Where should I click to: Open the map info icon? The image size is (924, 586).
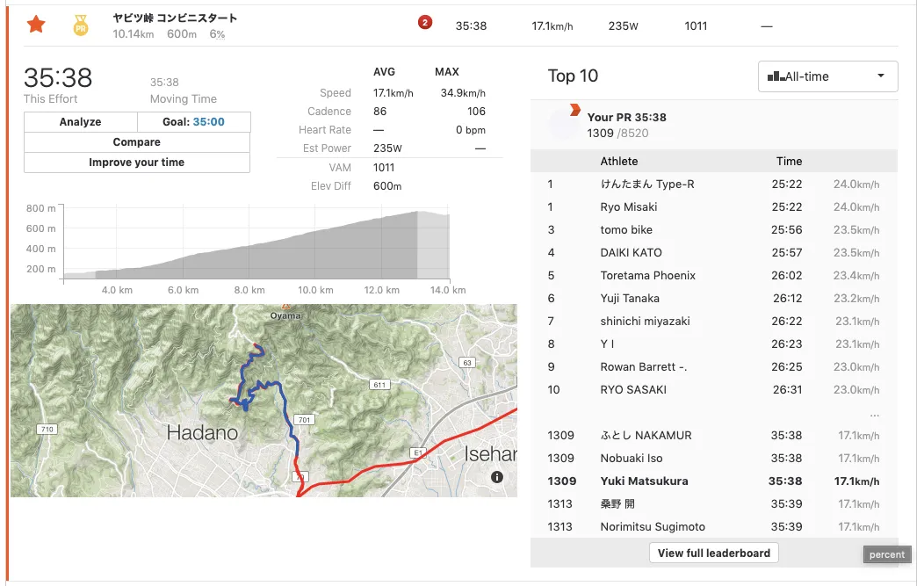click(x=497, y=477)
